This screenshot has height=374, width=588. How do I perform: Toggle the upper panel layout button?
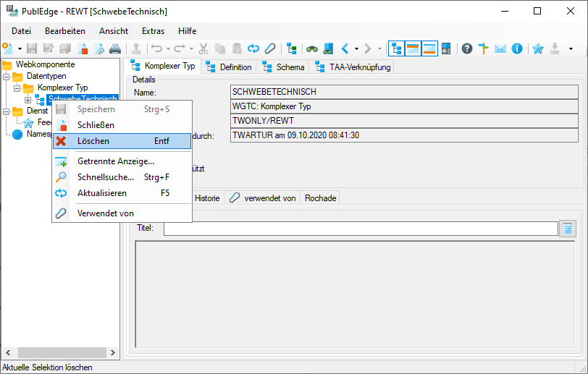413,48
